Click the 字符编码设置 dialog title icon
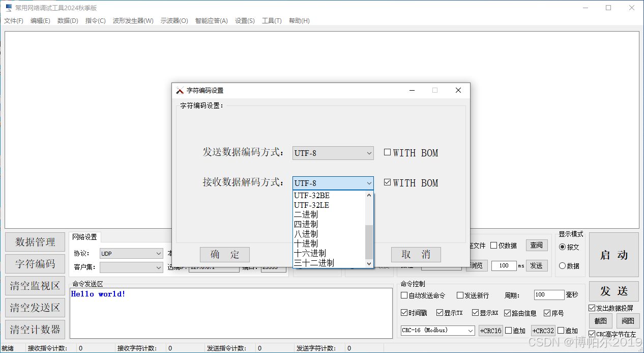The width and height of the screenshot is (644, 353). pyautogui.click(x=180, y=90)
